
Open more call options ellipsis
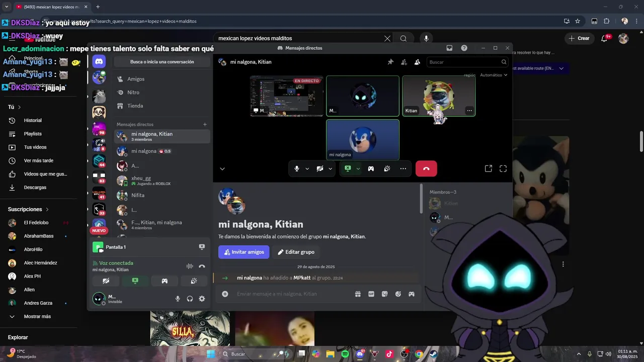tap(403, 169)
